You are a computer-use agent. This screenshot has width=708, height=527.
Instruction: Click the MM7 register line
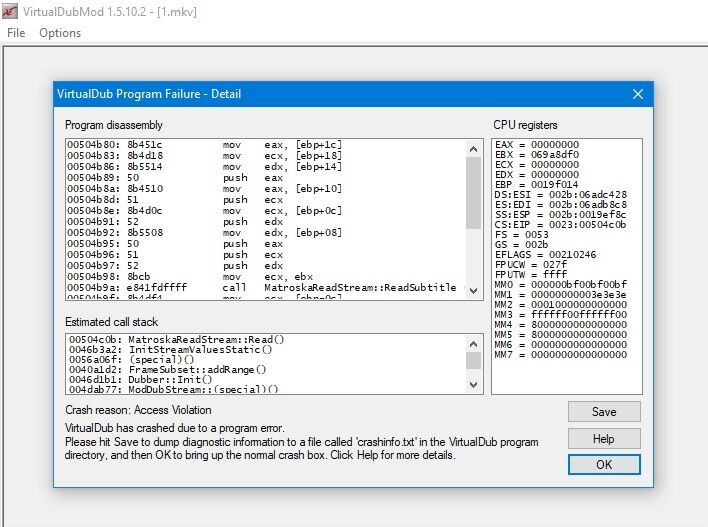pyautogui.click(x=561, y=354)
